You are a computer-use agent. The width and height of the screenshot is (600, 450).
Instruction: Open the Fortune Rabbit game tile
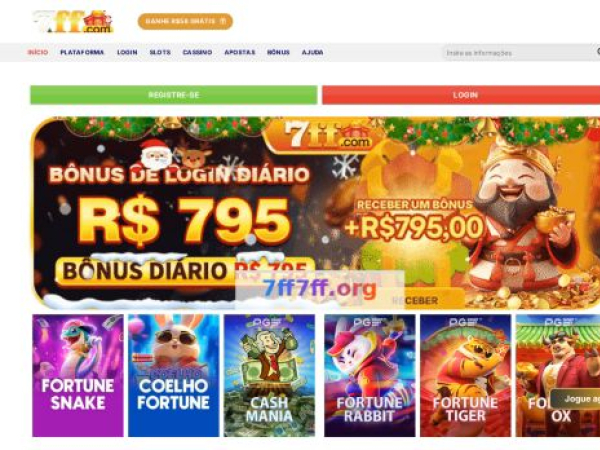point(370,375)
